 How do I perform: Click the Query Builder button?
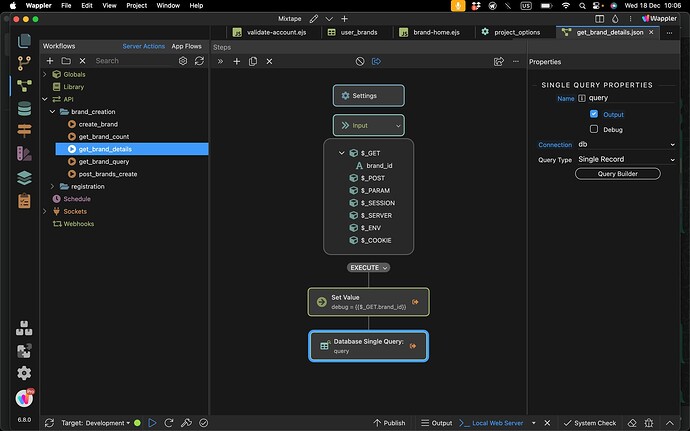[617, 173]
